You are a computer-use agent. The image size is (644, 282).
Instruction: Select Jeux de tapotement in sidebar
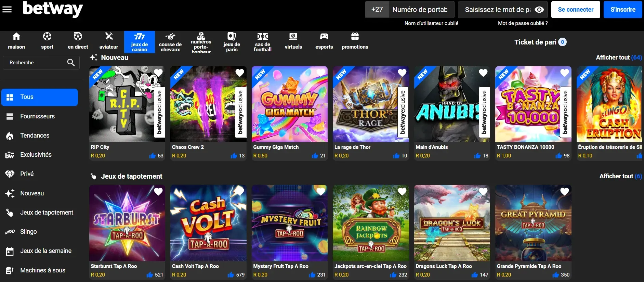40,213
